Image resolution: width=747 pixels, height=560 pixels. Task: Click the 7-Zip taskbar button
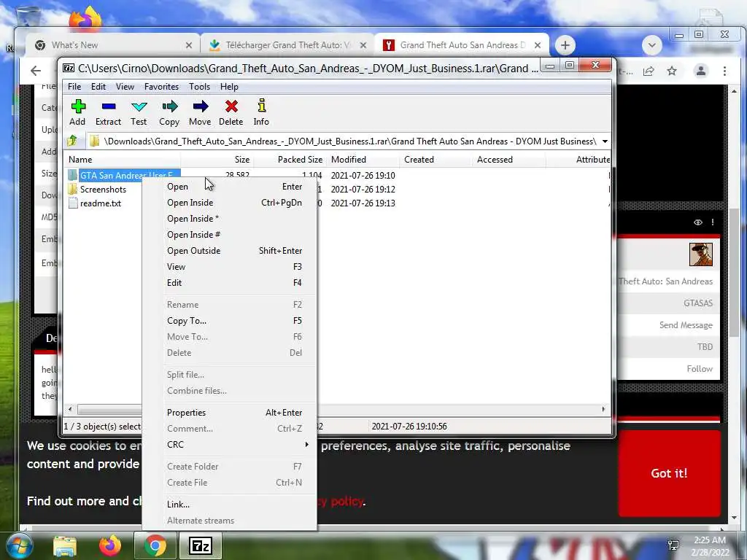pos(201,545)
